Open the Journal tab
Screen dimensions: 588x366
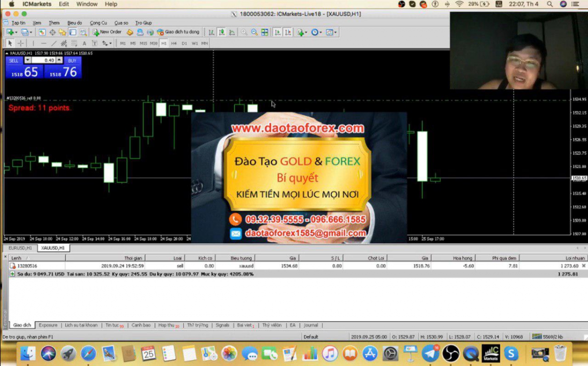tap(311, 325)
